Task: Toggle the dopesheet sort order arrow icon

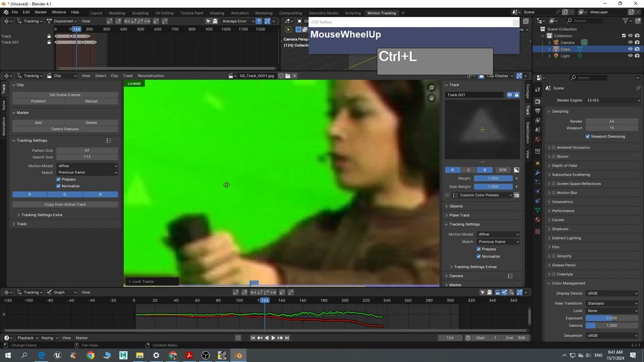Action: click(259, 21)
